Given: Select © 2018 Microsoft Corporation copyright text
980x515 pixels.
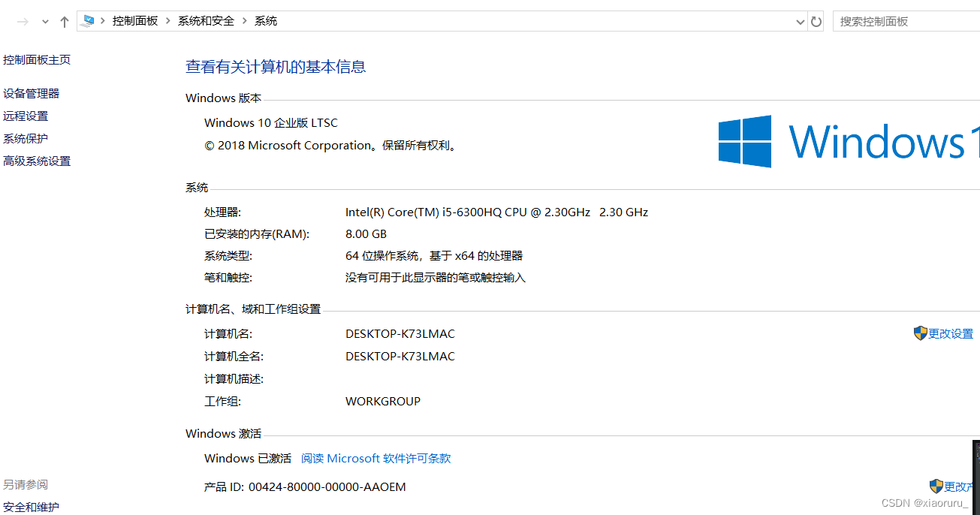Looking at the screenshot, I should [x=331, y=146].
